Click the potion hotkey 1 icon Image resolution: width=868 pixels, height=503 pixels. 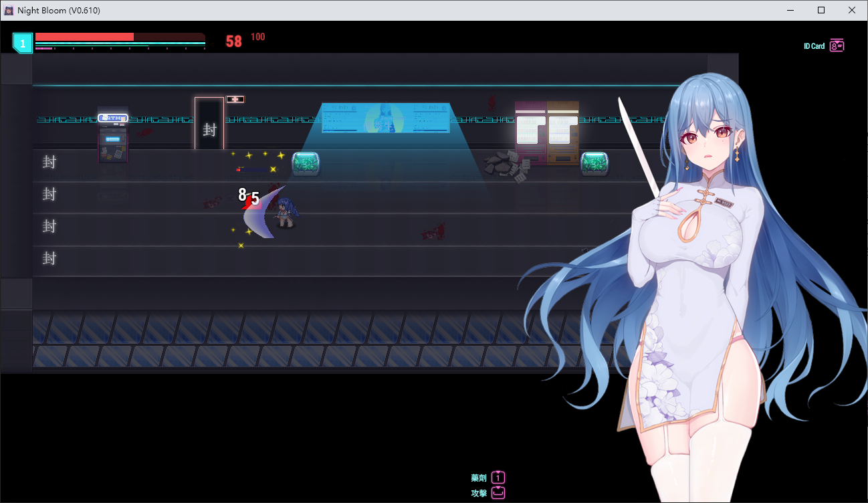pos(498,478)
